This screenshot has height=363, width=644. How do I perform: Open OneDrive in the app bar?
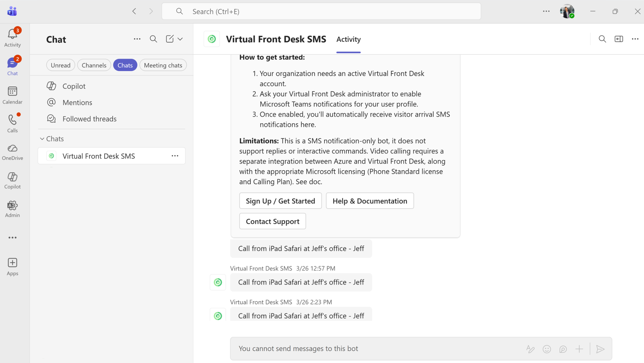[12, 152]
